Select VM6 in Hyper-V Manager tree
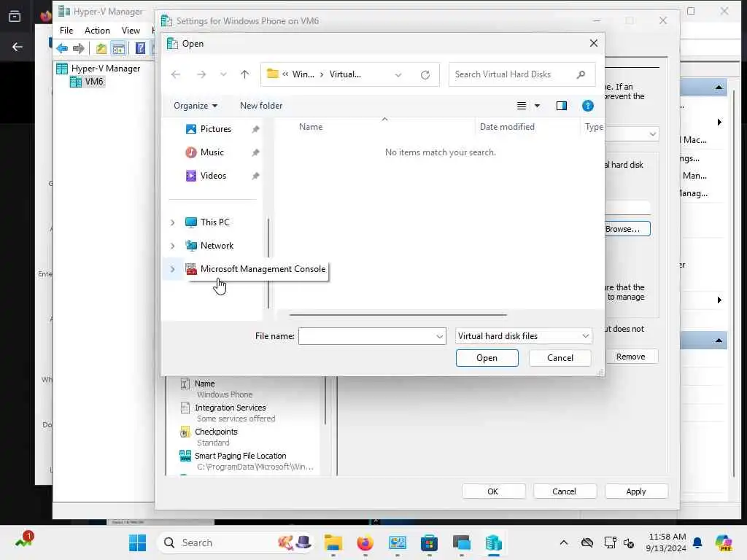Image resolution: width=747 pixels, height=560 pixels. [x=87, y=82]
